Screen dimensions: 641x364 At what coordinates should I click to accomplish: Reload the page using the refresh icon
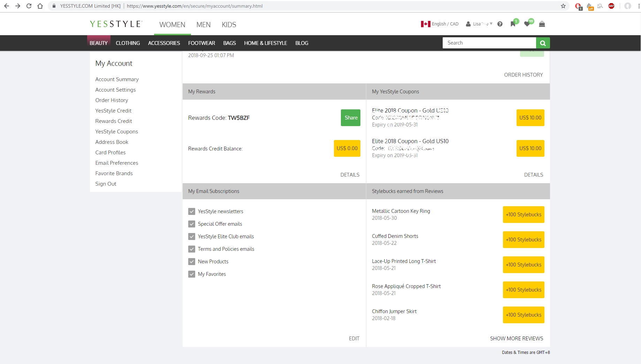click(x=29, y=6)
